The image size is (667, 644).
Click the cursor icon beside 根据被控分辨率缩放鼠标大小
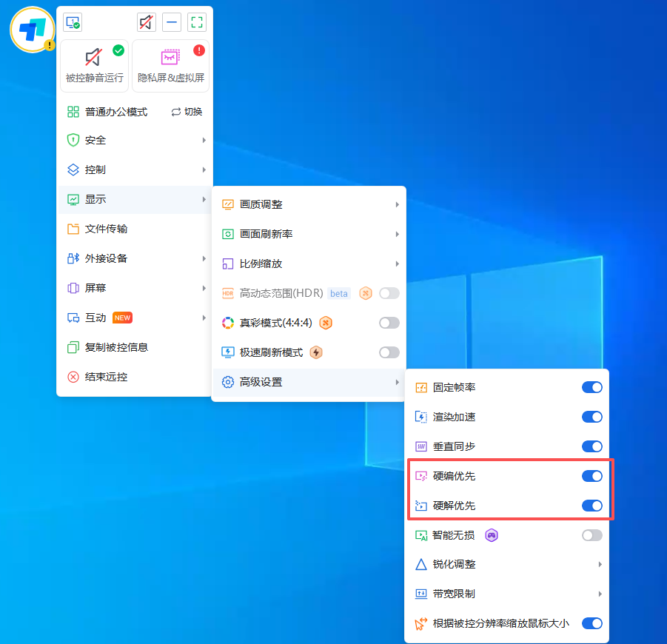tap(420, 624)
